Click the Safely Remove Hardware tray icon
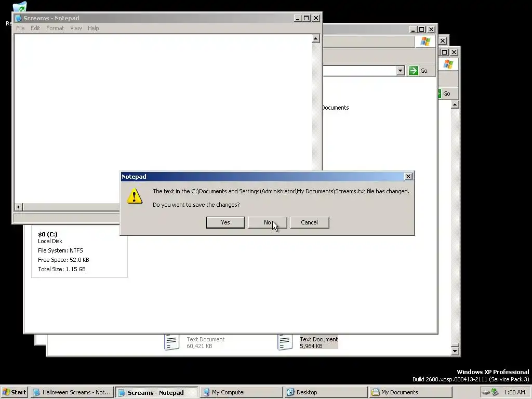The width and height of the screenshot is (532, 399). [486, 393]
